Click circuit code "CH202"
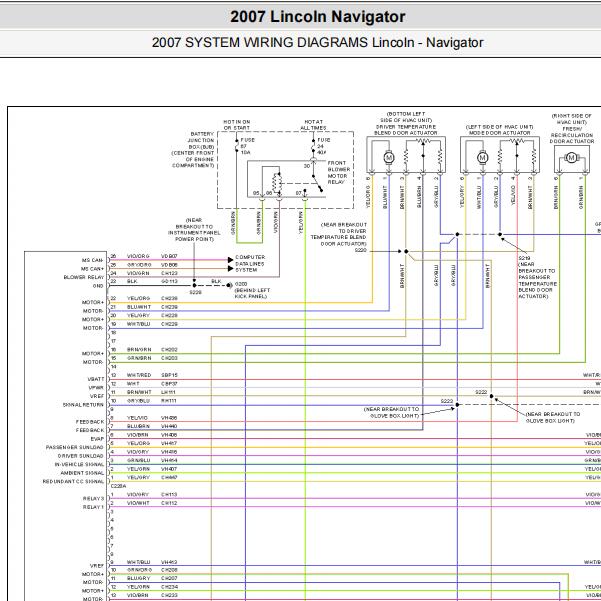 pos(169,350)
